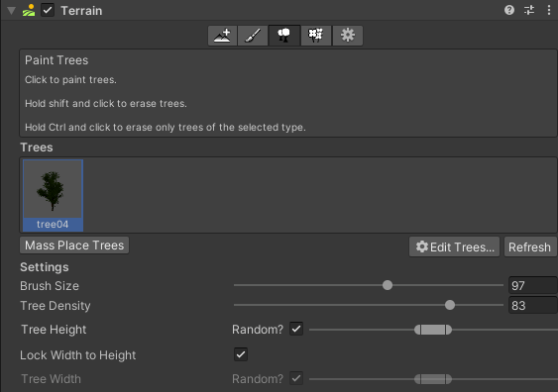
Task: Click the Brush Size slider handle
Action: (x=388, y=285)
